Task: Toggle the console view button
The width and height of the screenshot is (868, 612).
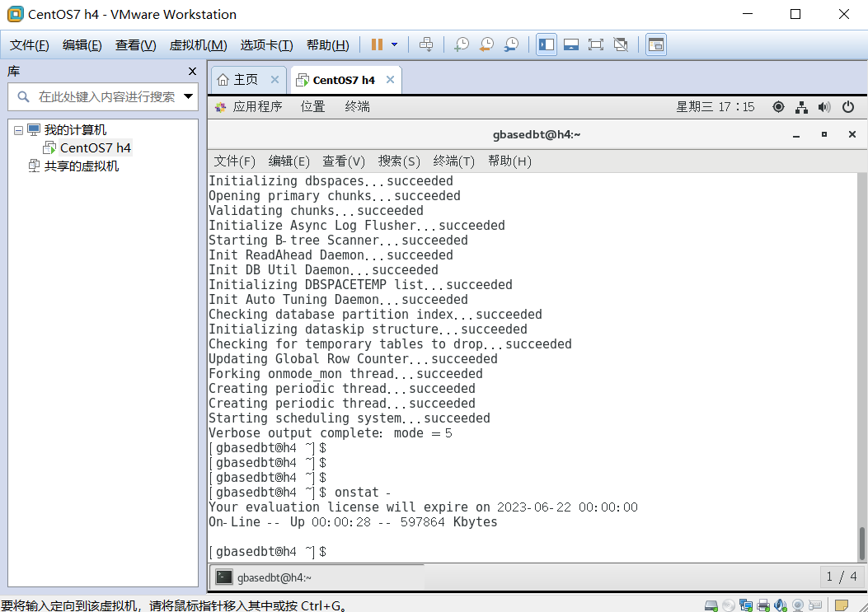Action: click(x=656, y=44)
